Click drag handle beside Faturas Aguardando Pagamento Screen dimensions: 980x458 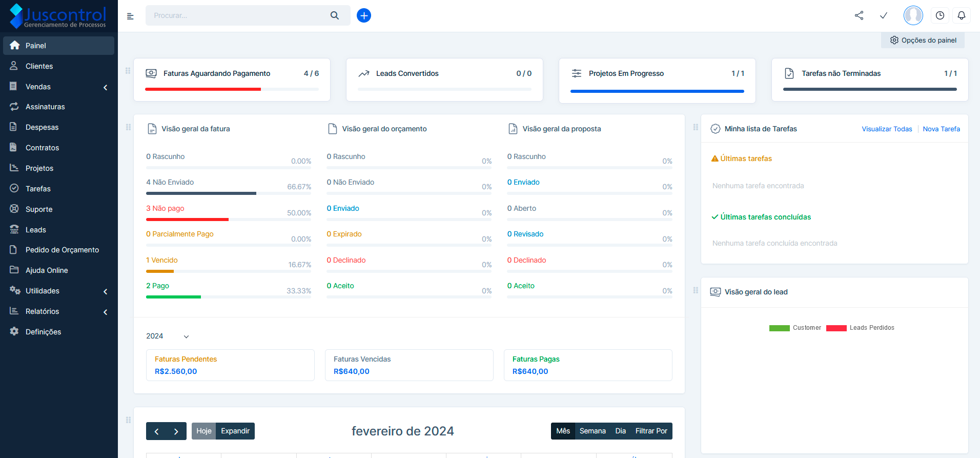[128, 71]
